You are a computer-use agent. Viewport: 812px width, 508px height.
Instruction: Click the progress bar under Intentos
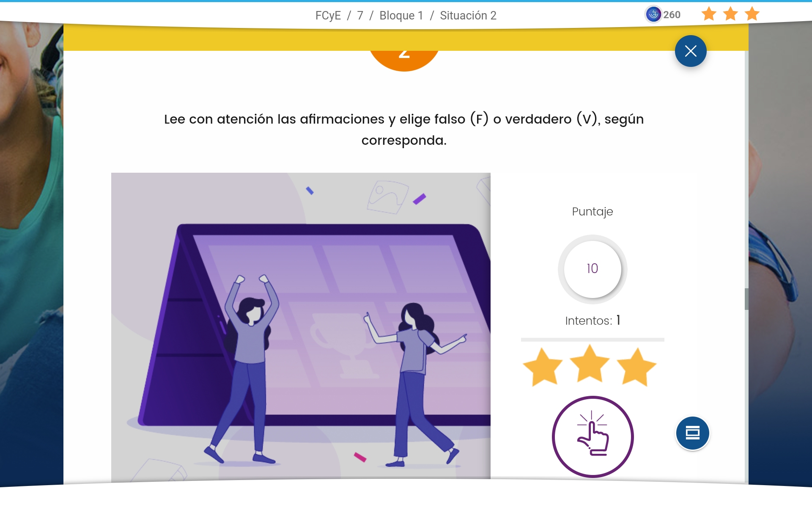coord(593,340)
